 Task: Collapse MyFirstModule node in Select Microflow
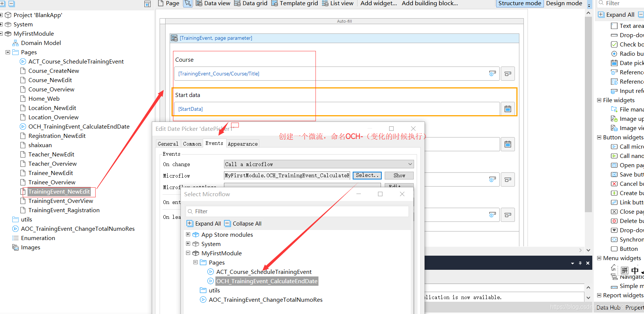[188, 253]
